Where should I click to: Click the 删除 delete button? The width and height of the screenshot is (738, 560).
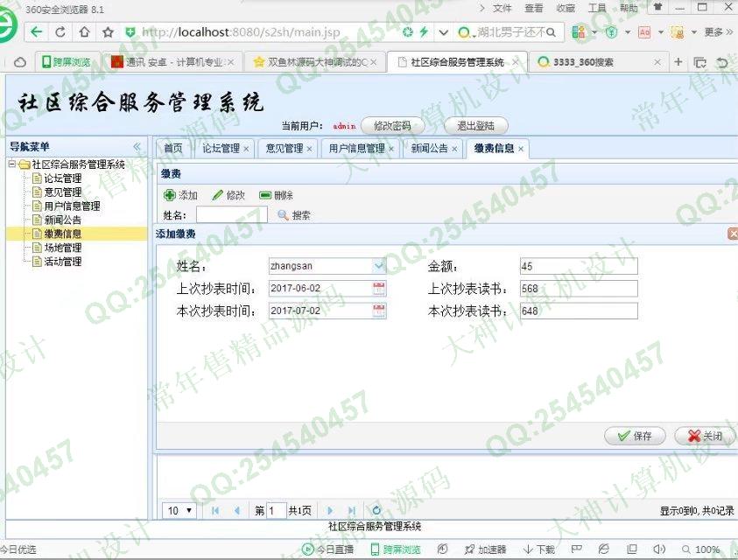pyautogui.click(x=277, y=195)
